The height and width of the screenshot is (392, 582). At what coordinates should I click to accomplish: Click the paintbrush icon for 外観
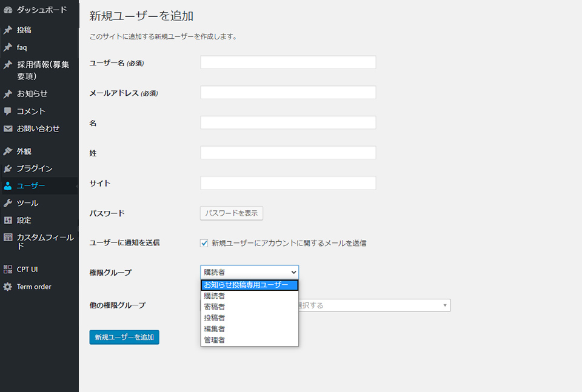coord(8,151)
